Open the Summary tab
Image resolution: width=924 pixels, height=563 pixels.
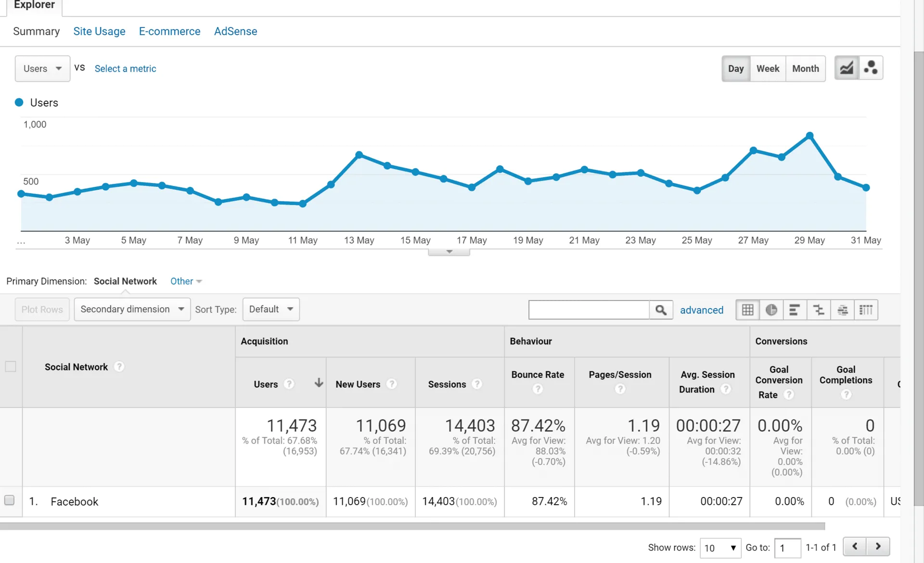point(37,31)
